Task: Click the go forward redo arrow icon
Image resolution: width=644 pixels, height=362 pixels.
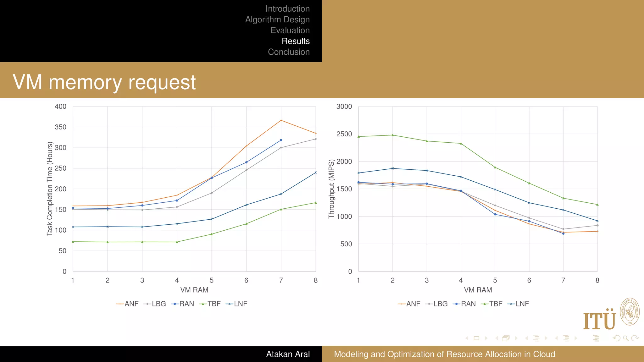Action: click(635, 338)
